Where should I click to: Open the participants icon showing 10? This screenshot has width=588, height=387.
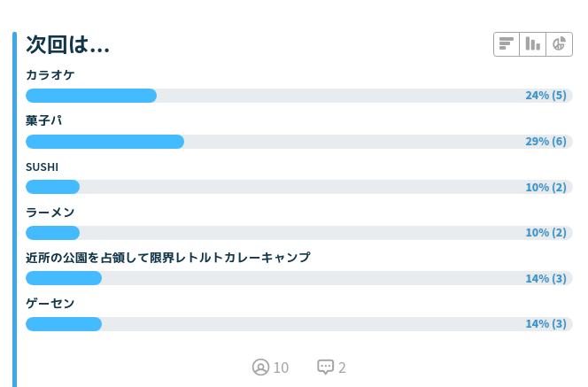[x=260, y=368]
